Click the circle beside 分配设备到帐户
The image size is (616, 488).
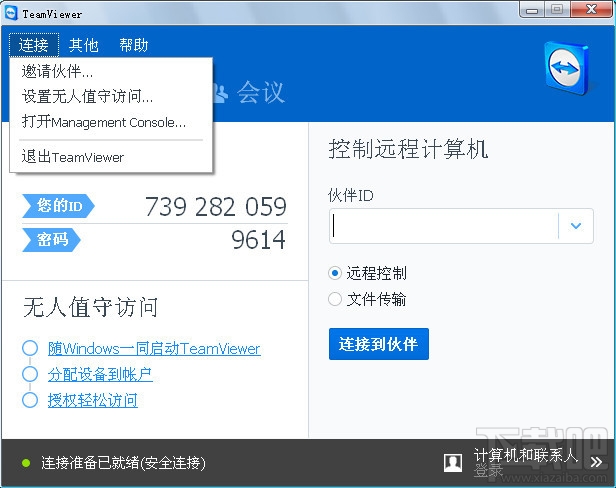pos(30,374)
